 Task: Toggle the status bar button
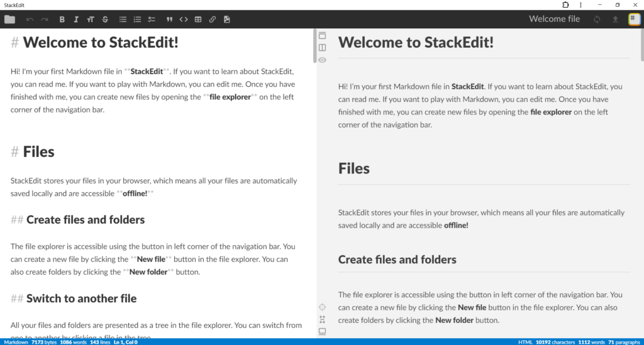(x=323, y=331)
